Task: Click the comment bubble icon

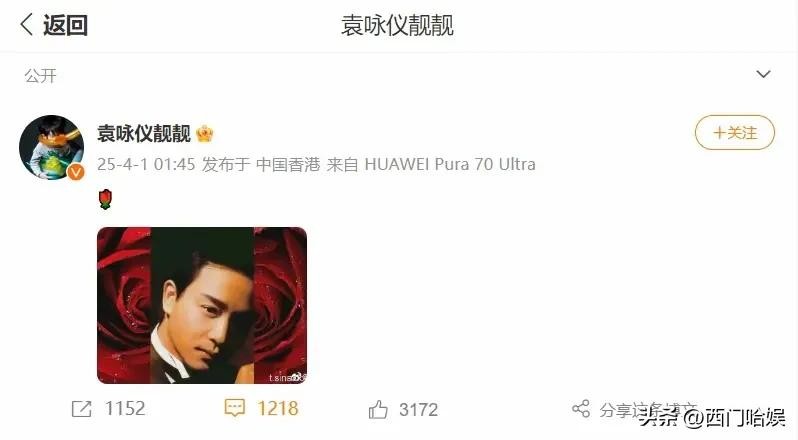Action: click(x=235, y=408)
